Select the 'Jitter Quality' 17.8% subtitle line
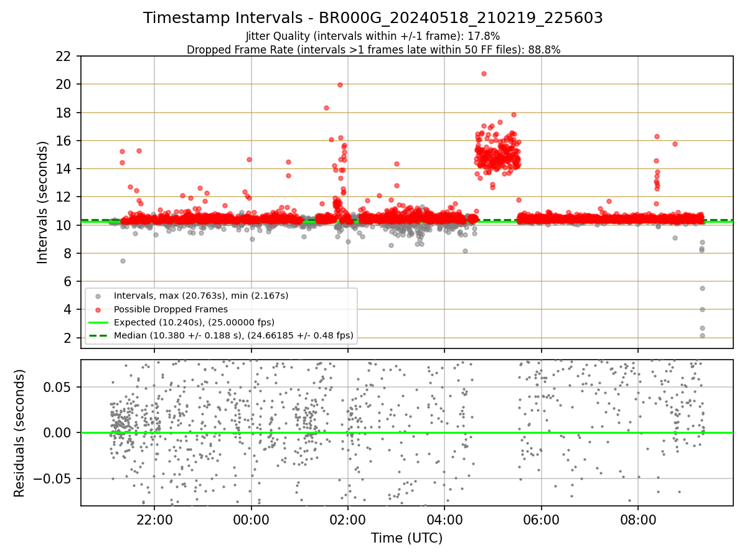The image size is (747, 560). [373, 36]
